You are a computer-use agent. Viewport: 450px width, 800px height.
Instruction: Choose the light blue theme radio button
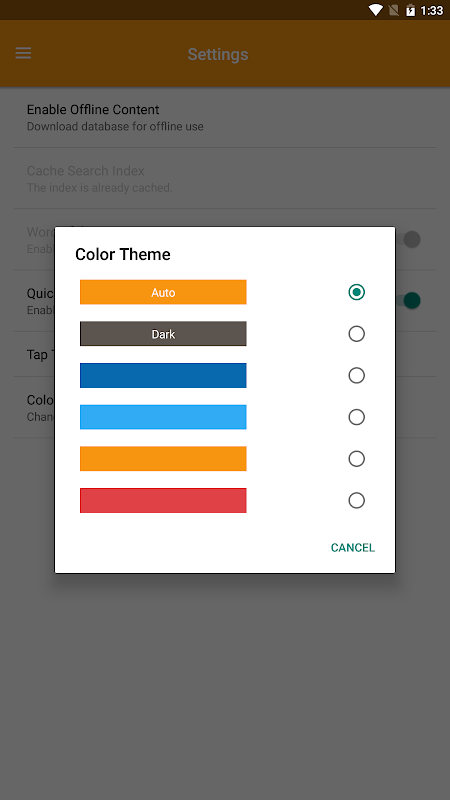[x=357, y=417]
